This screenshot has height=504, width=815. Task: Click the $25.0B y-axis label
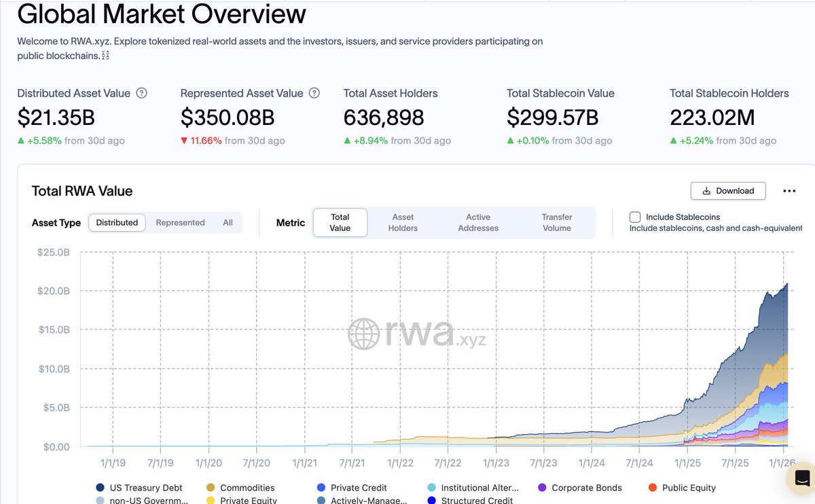pyautogui.click(x=53, y=252)
